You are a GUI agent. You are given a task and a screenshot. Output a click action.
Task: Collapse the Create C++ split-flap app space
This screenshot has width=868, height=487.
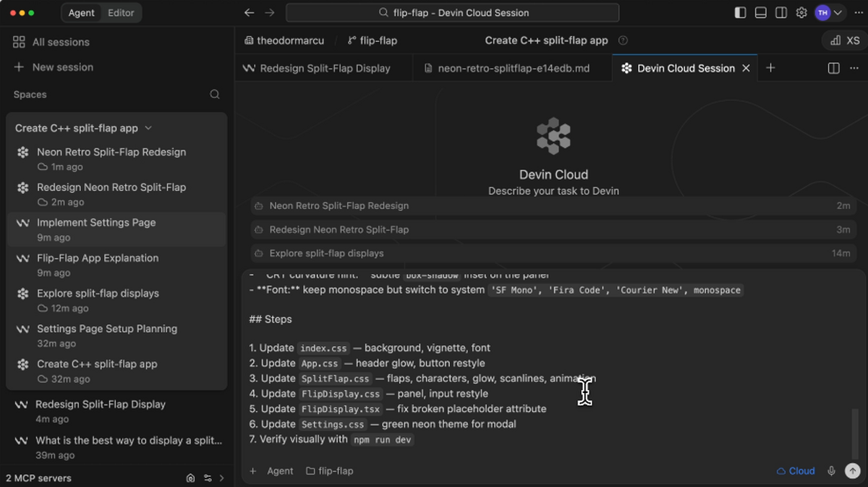tap(83, 128)
